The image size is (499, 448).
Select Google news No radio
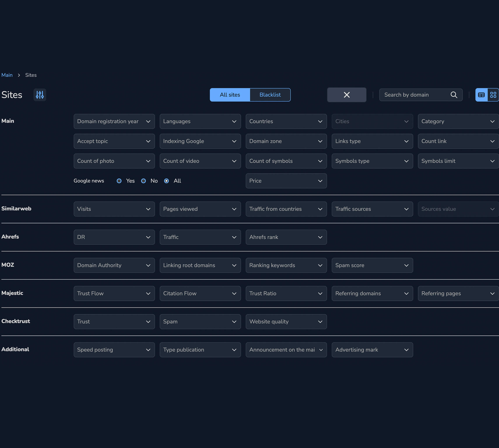143,181
